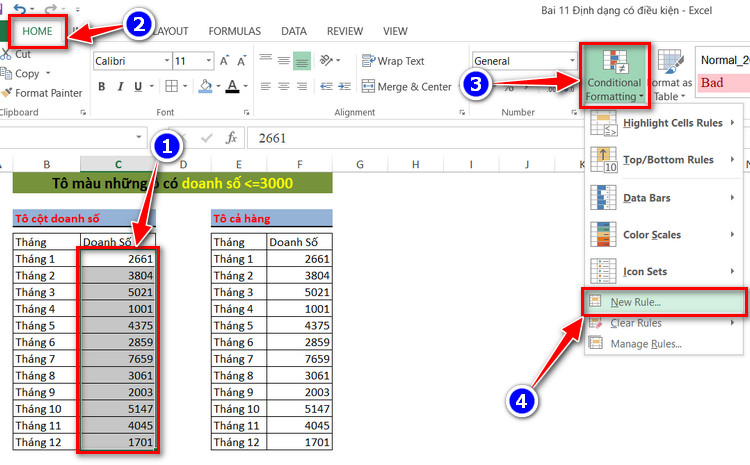750x465 pixels.
Task: Open the Font dialog launcher icon
Action: [246, 112]
